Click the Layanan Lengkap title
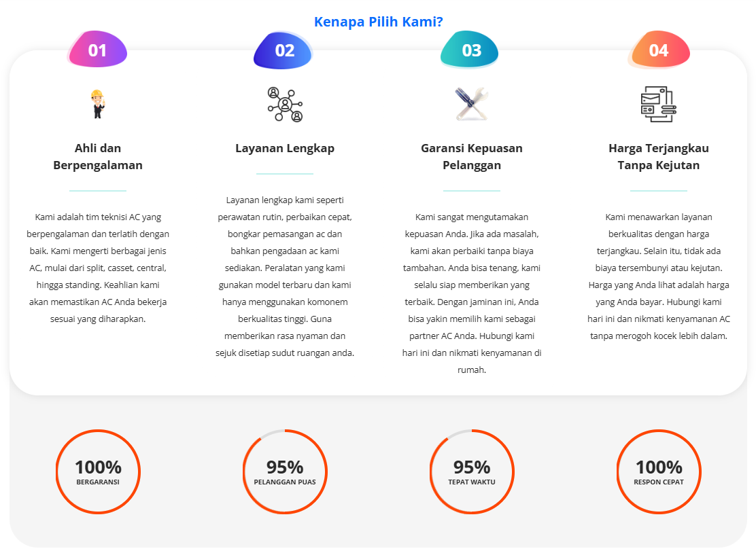 click(x=285, y=148)
